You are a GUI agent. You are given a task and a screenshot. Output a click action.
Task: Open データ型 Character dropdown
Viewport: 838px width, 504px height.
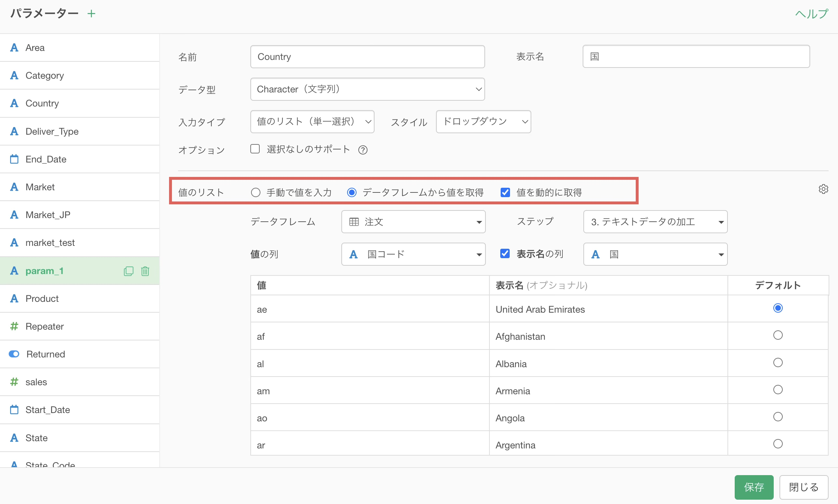(x=367, y=89)
